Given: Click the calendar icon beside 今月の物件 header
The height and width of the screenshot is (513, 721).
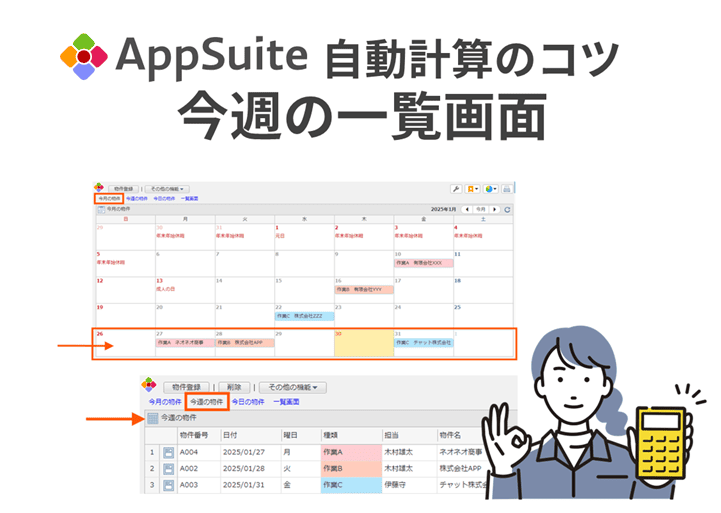Looking at the screenshot, I should [101, 210].
